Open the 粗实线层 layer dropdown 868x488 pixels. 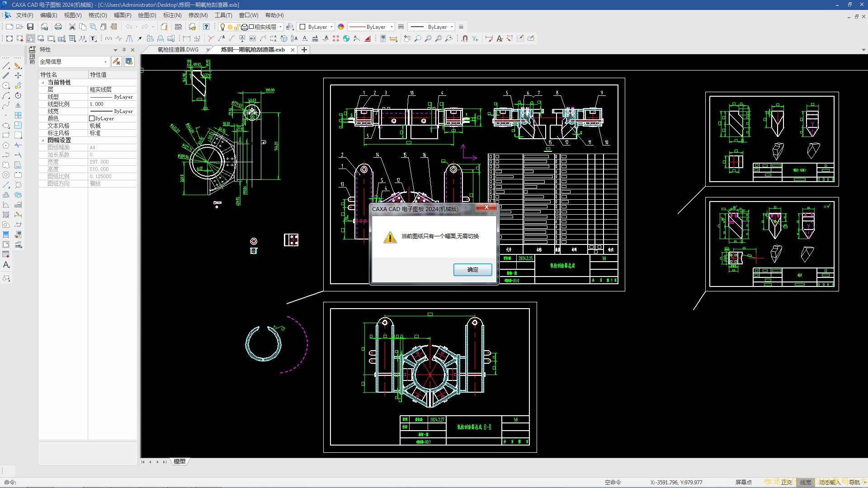click(x=280, y=27)
